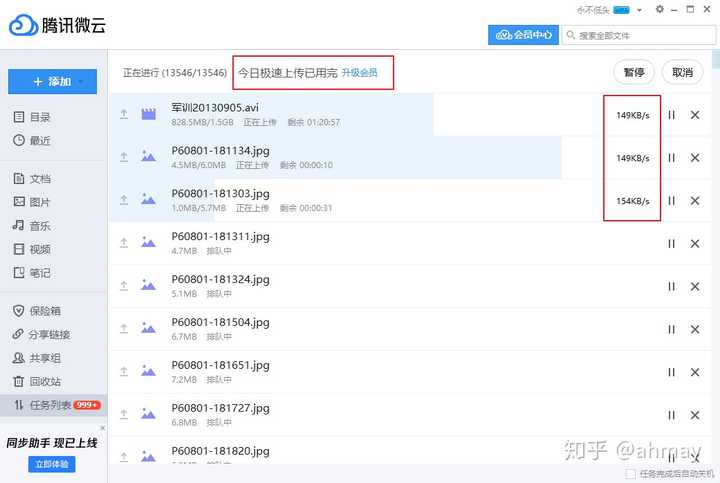Open settings gear in title bar
This screenshot has height=483, width=720.
[659, 9]
